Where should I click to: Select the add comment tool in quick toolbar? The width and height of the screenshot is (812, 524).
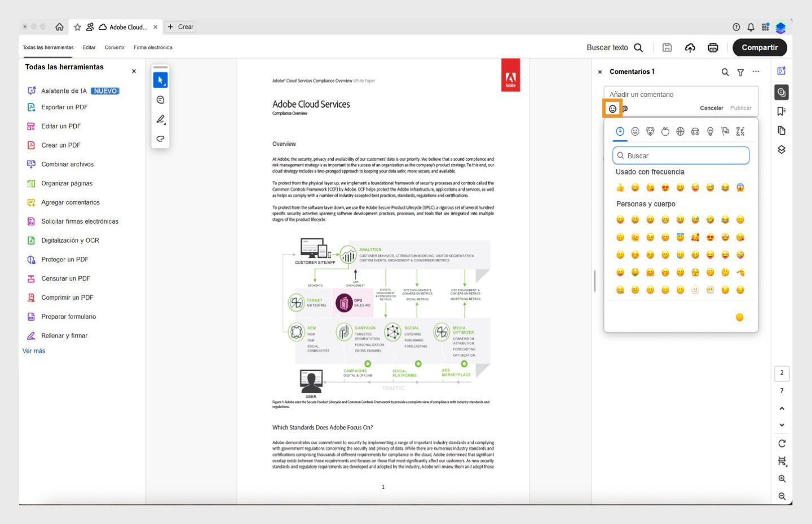coord(160,100)
